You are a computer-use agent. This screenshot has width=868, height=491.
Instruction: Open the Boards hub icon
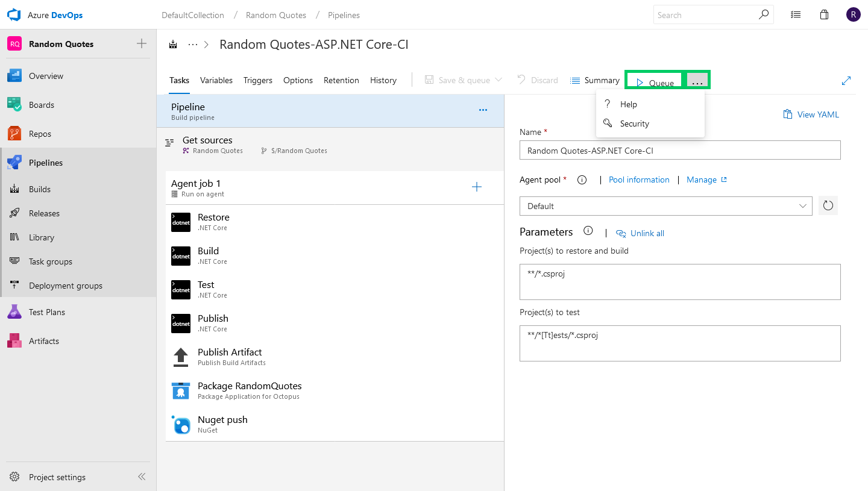(14, 105)
